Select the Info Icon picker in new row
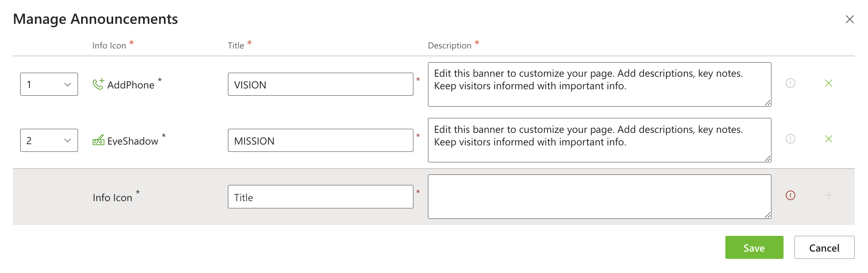The image size is (868, 273). coord(112,197)
